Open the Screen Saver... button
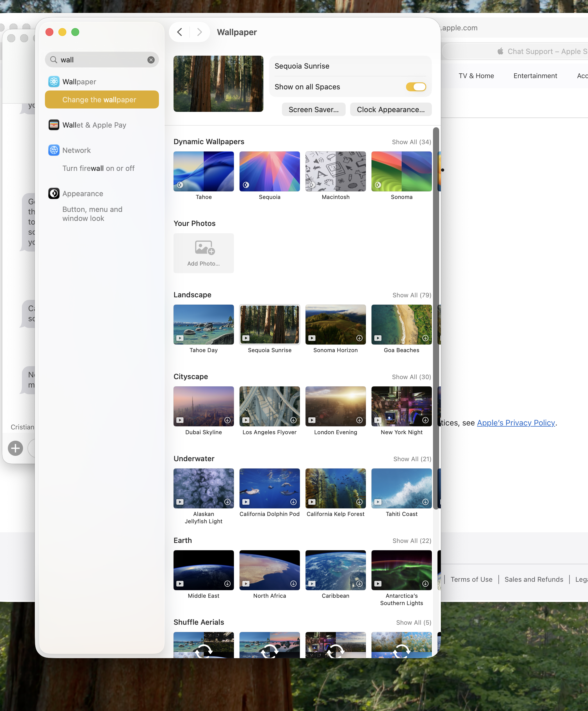The height and width of the screenshot is (711, 588). click(x=313, y=109)
